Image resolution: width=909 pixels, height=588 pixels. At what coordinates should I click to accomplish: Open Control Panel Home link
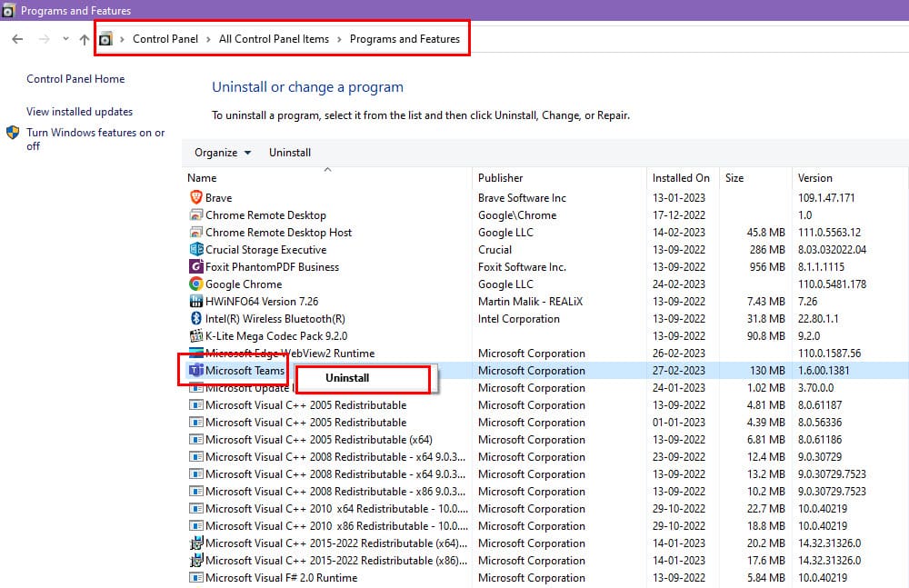(75, 79)
